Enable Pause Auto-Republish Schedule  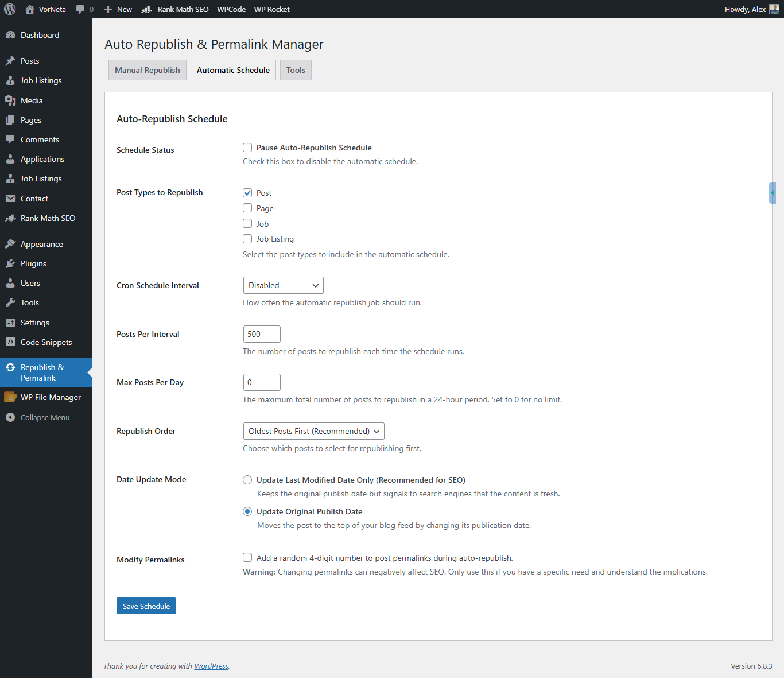click(247, 148)
